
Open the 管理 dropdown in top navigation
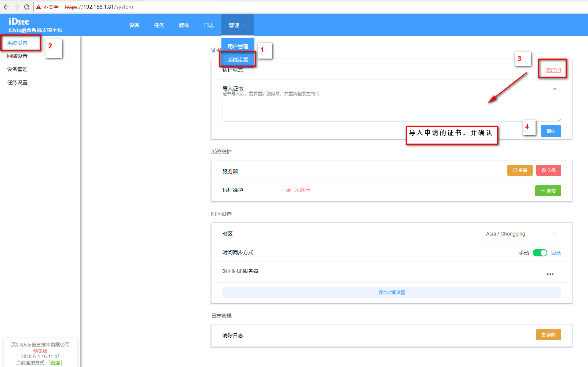(x=237, y=25)
